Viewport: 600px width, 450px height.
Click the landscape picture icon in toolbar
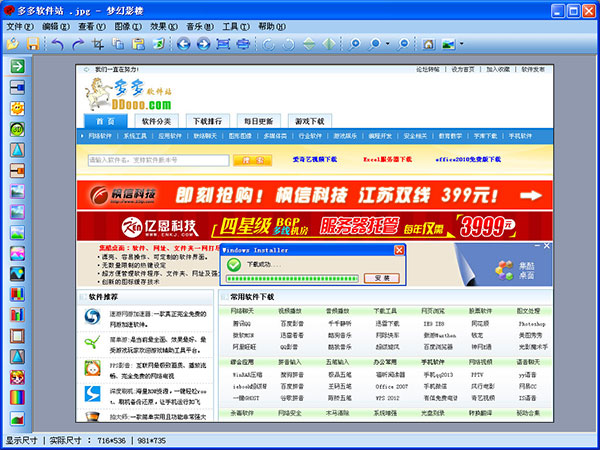click(448, 44)
